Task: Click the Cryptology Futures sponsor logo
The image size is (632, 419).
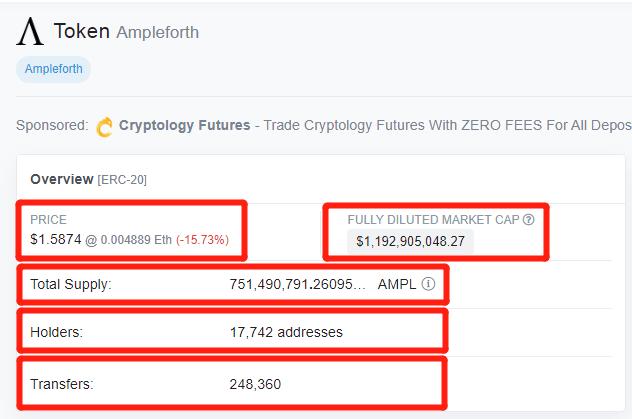Action: coord(104,127)
